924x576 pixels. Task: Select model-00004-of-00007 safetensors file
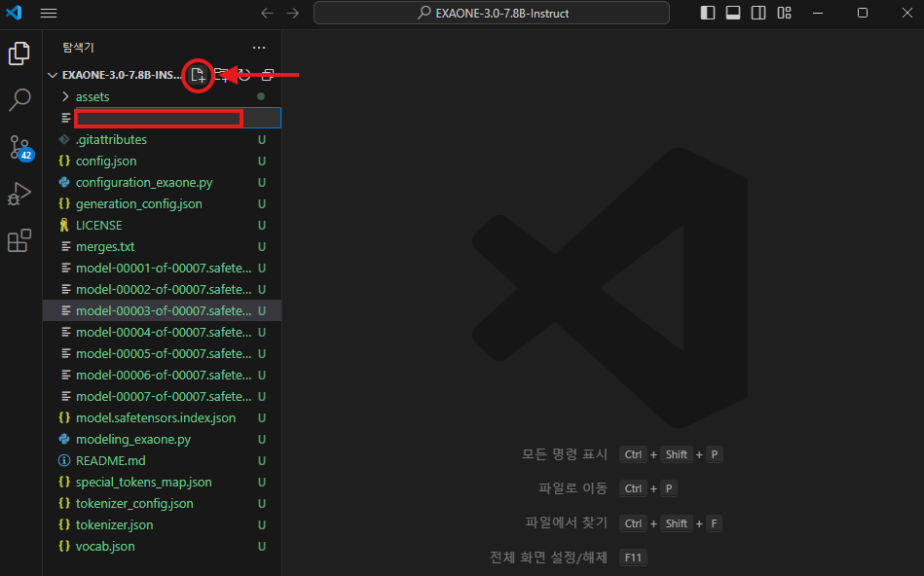(164, 332)
